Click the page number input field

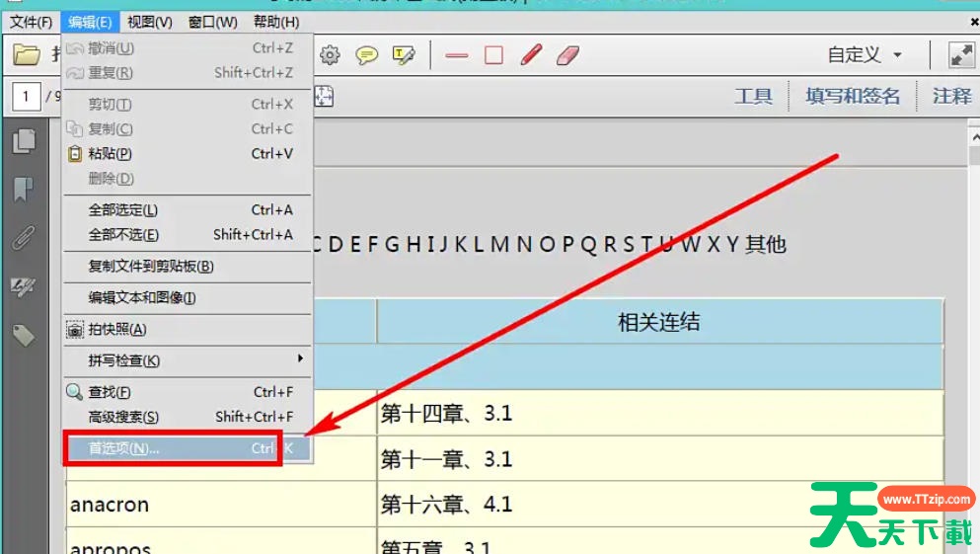point(26,96)
